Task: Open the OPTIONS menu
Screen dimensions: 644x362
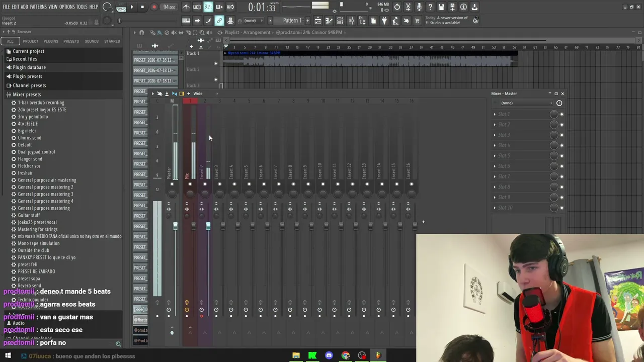Action: pos(67,7)
